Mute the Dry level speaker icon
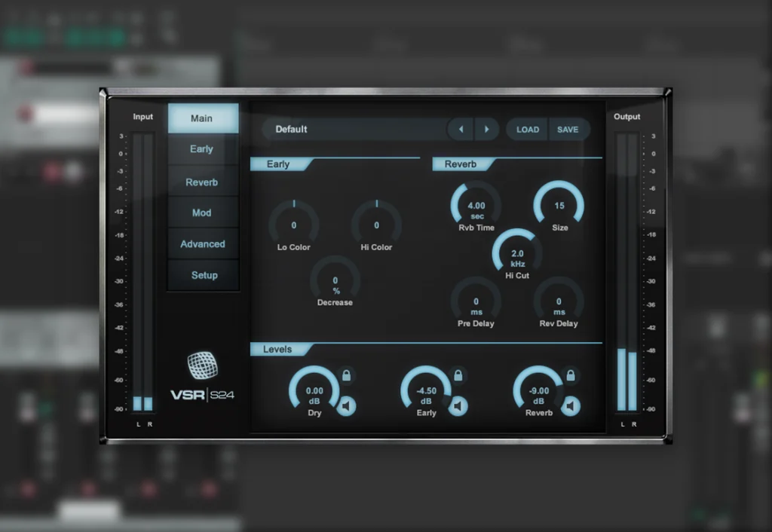 pyautogui.click(x=346, y=407)
